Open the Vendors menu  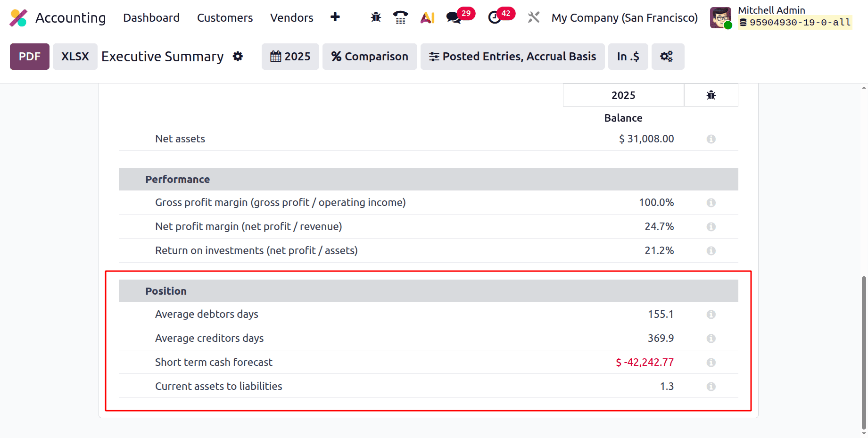[291, 17]
